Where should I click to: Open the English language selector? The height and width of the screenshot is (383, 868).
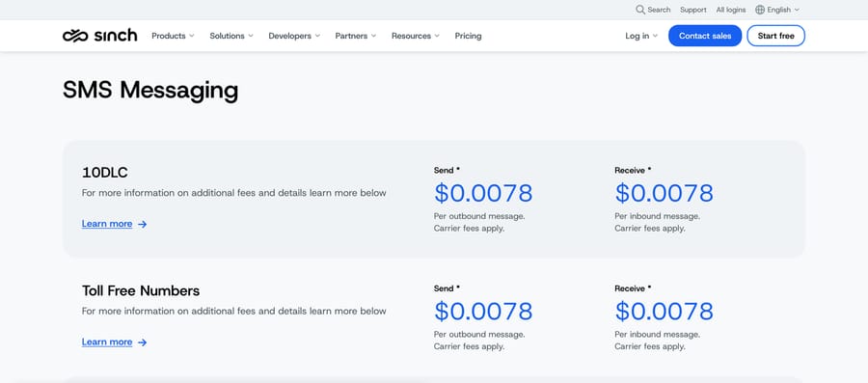pyautogui.click(x=777, y=10)
